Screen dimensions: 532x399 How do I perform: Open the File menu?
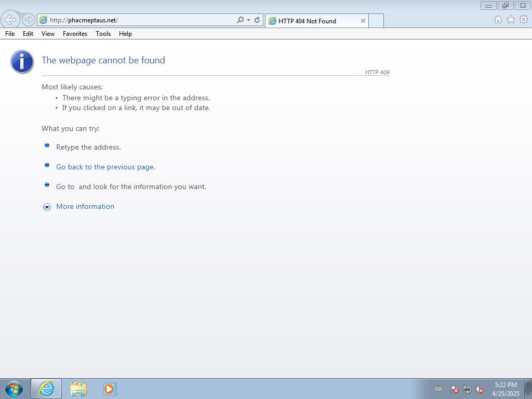pyautogui.click(x=10, y=34)
